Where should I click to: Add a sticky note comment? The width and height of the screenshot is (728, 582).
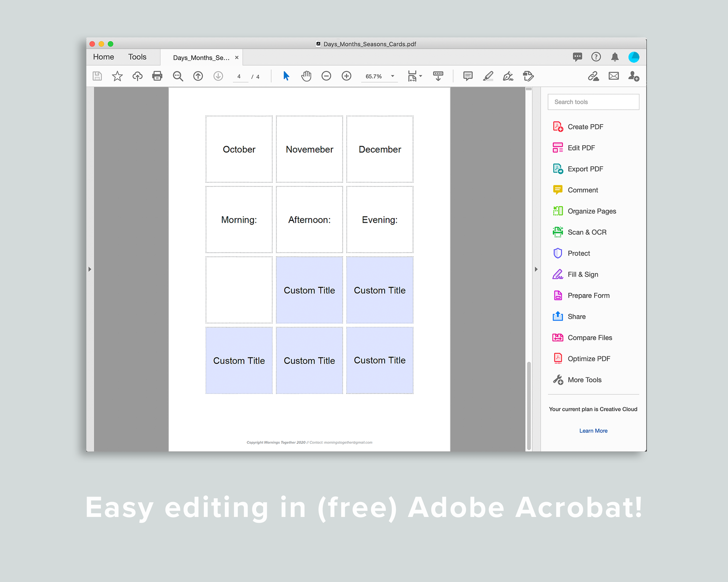click(468, 76)
